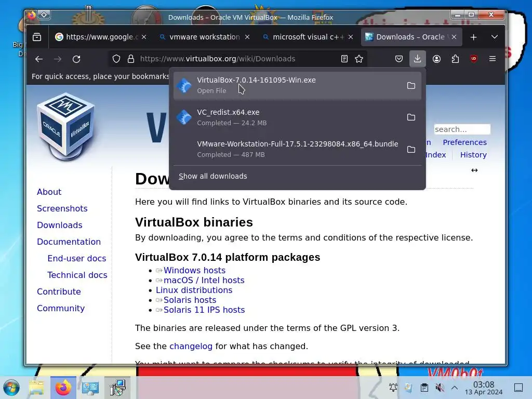This screenshot has width=532, height=399.
Task: Expand the list all tabs dropdown
Action: coord(495,37)
